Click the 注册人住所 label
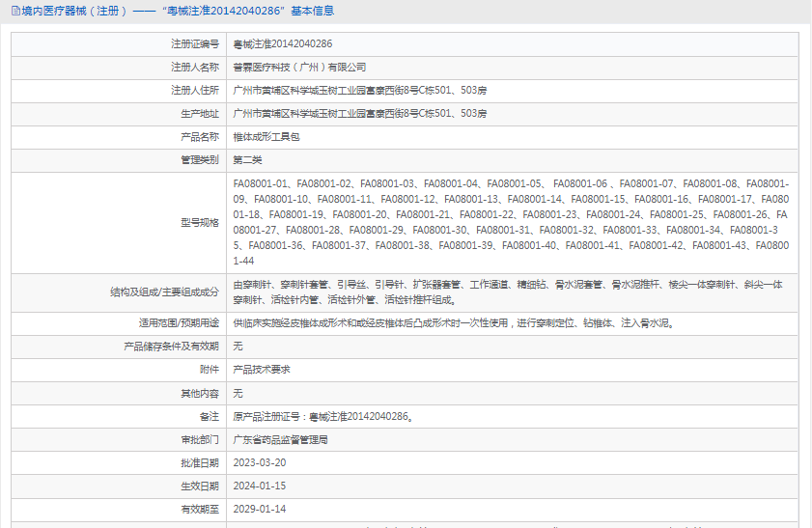812x528 pixels. coord(195,91)
